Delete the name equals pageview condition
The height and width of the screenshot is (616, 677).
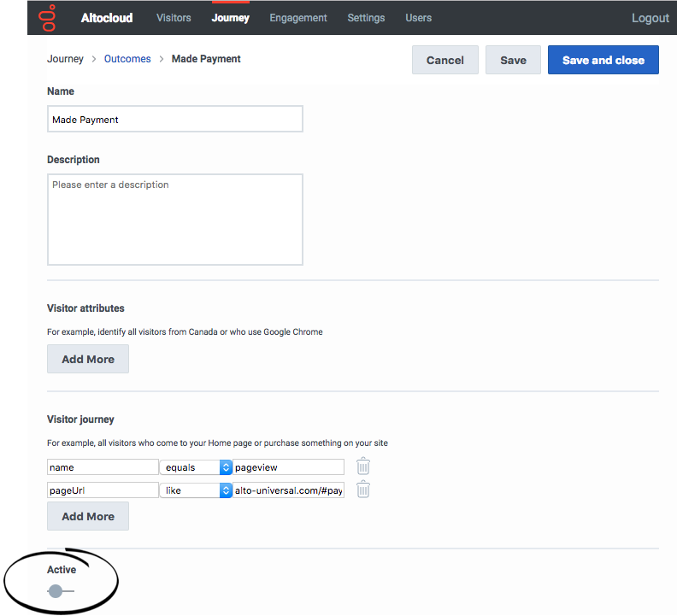[363, 466]
